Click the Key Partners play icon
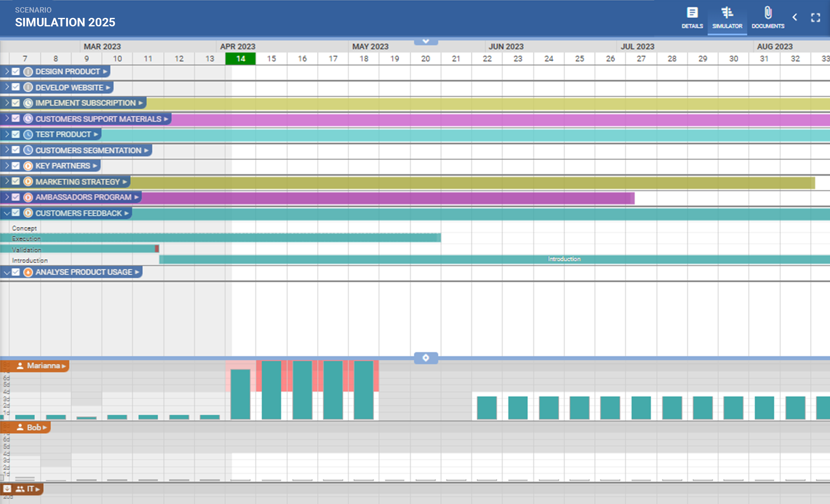 point(28,166)
